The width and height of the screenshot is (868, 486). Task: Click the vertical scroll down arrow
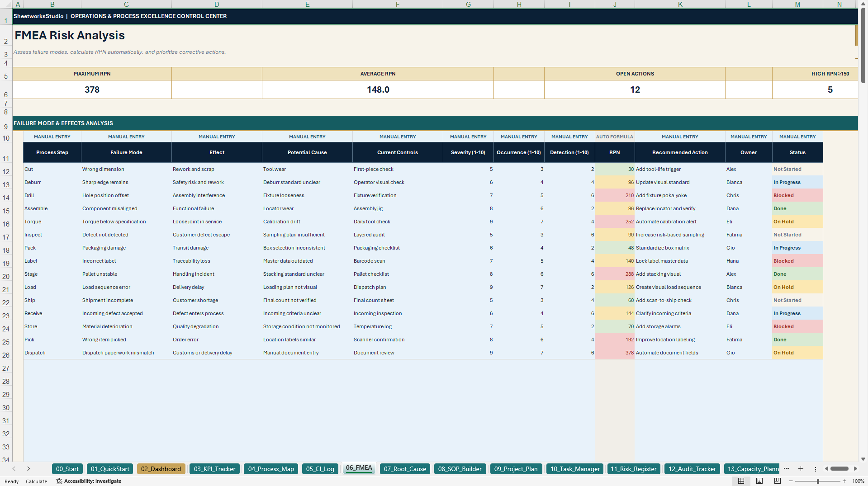(x=863, y=459)
